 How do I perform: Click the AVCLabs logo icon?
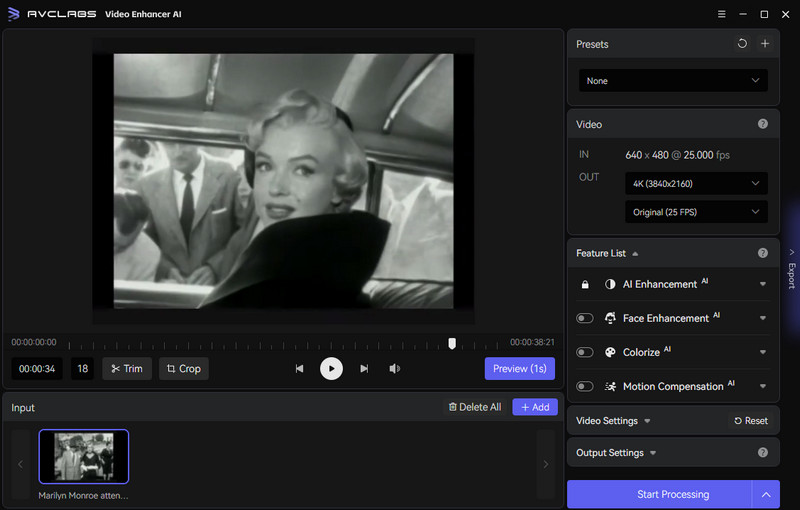14,14
